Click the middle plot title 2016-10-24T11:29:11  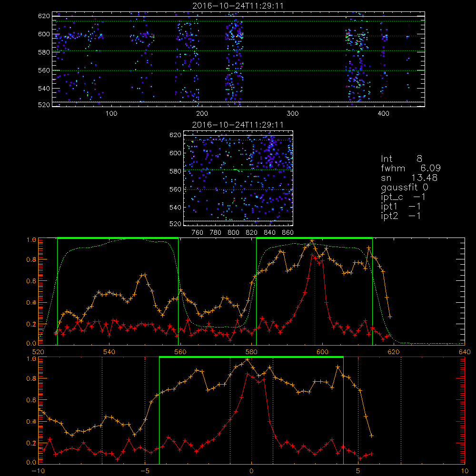238,125
